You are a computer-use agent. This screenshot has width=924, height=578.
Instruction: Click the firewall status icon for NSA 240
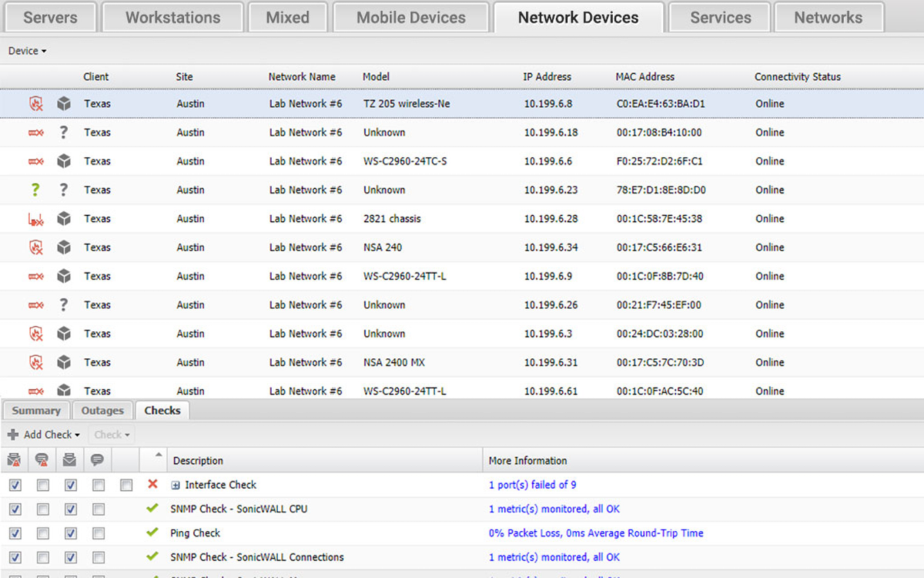point(35,247)
